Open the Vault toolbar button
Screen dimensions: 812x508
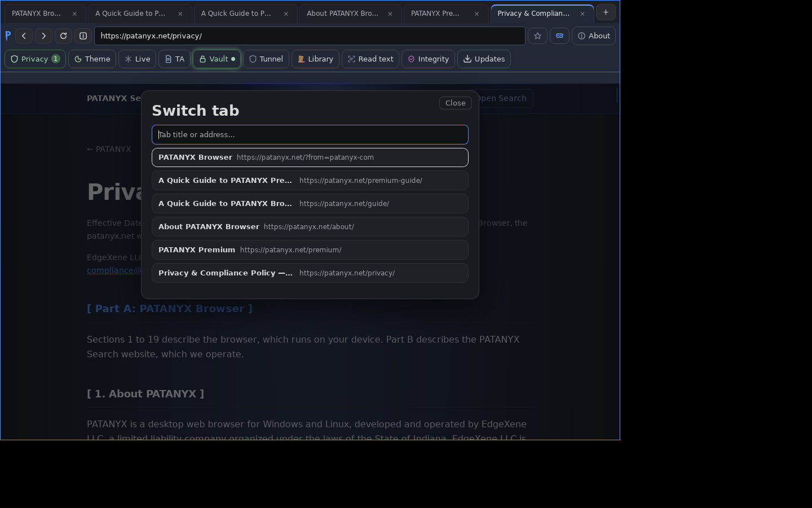pyautogui.click(x=217, y=59)
